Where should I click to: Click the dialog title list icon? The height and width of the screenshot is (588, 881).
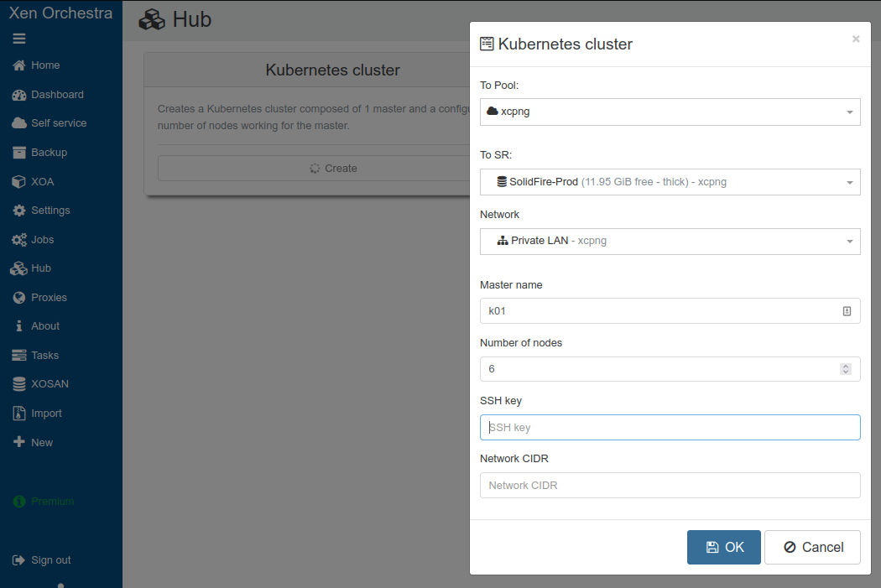[487, 44]
